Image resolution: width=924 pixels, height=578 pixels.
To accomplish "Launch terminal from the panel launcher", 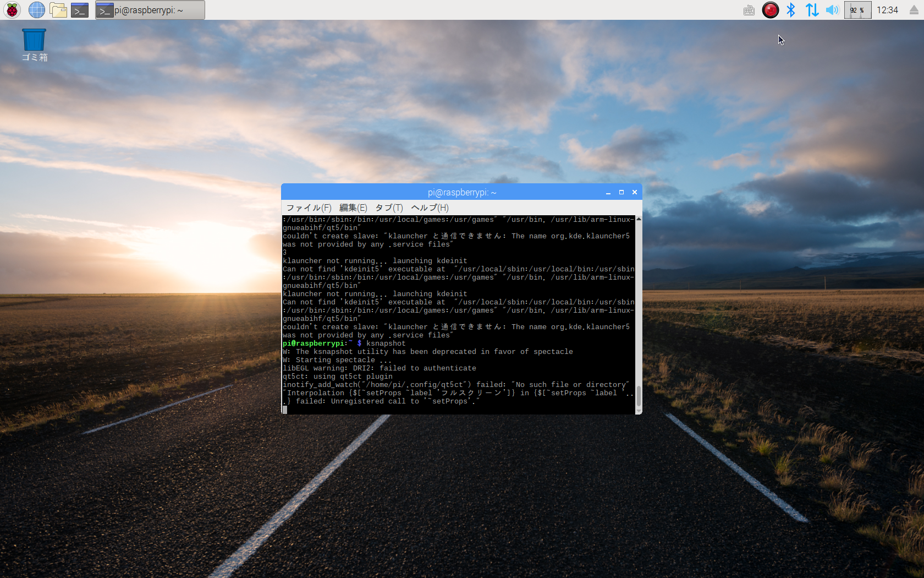I will (80, 10).
